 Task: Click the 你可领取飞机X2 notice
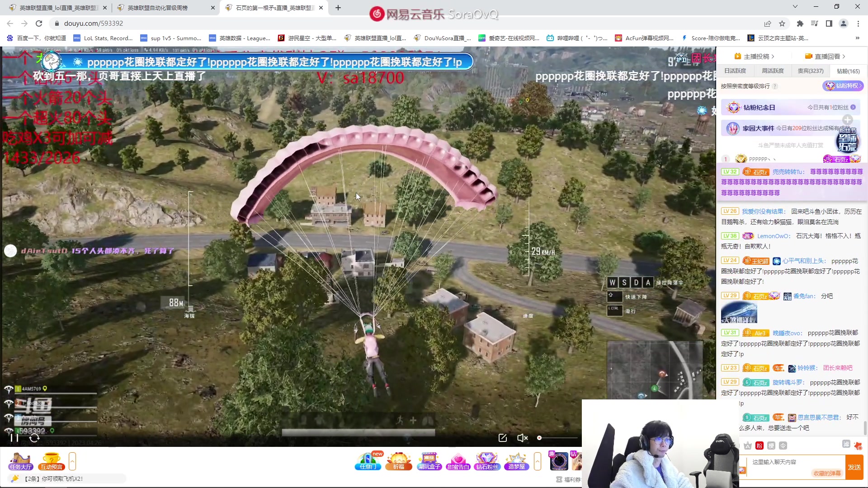66,479
